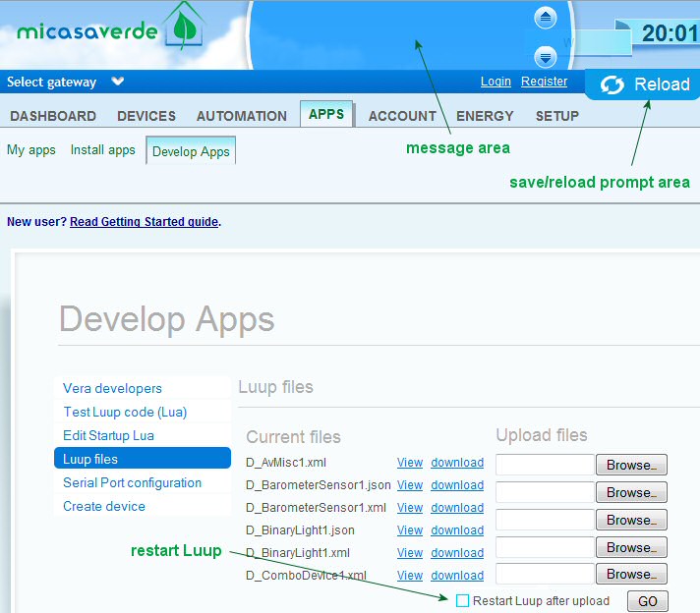Open Serial Port configuration in sidebar
Screen dimensions: 700x613
[132, 482]
